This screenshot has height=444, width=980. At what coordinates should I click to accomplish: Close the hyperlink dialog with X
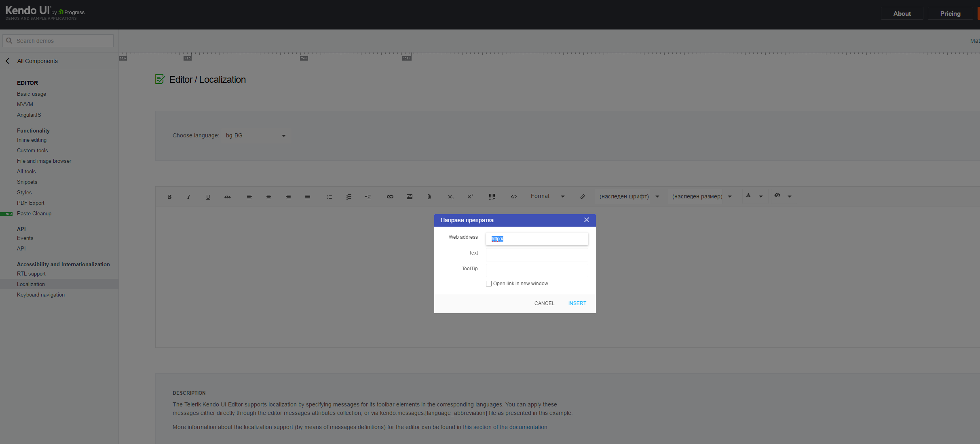click(x=586, y=220)
